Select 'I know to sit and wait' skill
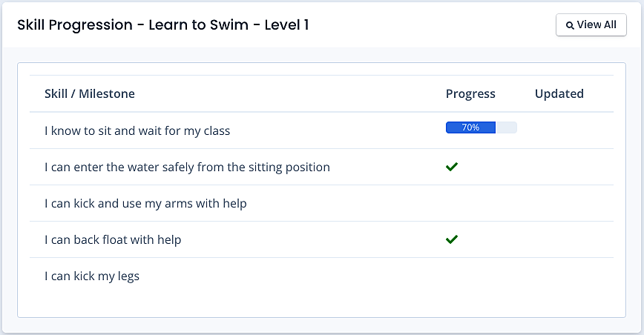 137,130
